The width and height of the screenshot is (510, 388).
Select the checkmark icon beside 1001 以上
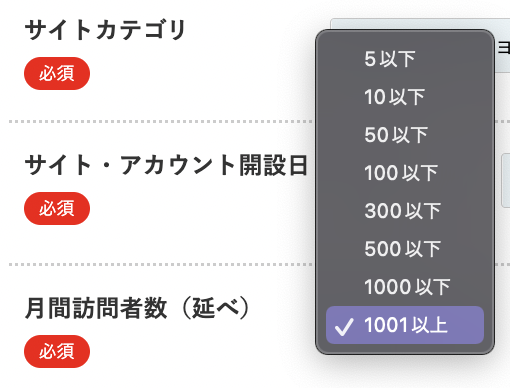344,327
